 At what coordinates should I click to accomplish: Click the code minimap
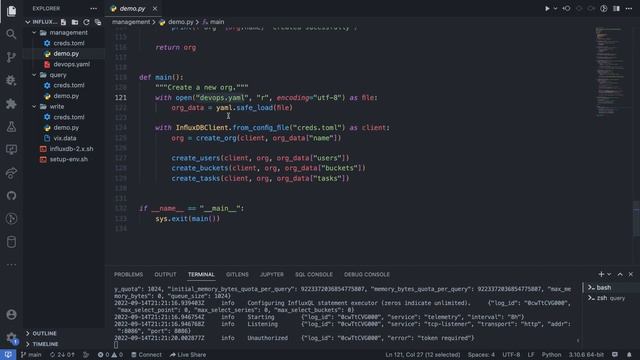pyautogui.click(x=610, y=72)
